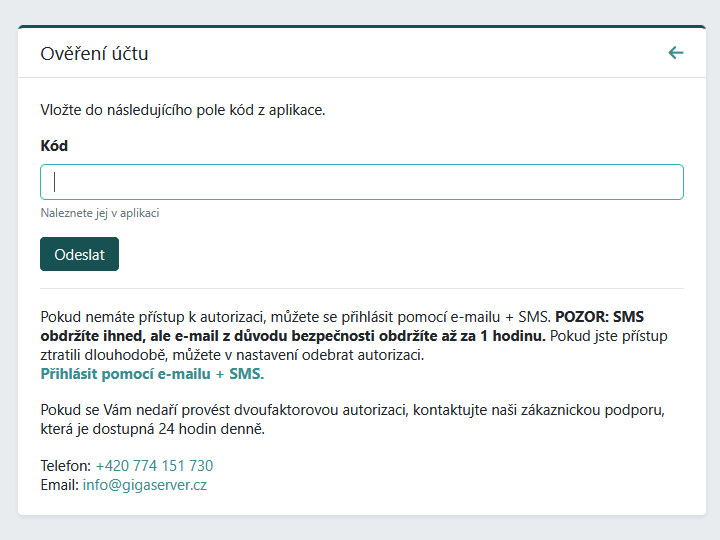720x540 pixels.
Task: Click the divider line below Odeslat button
Action: point(361,289)
